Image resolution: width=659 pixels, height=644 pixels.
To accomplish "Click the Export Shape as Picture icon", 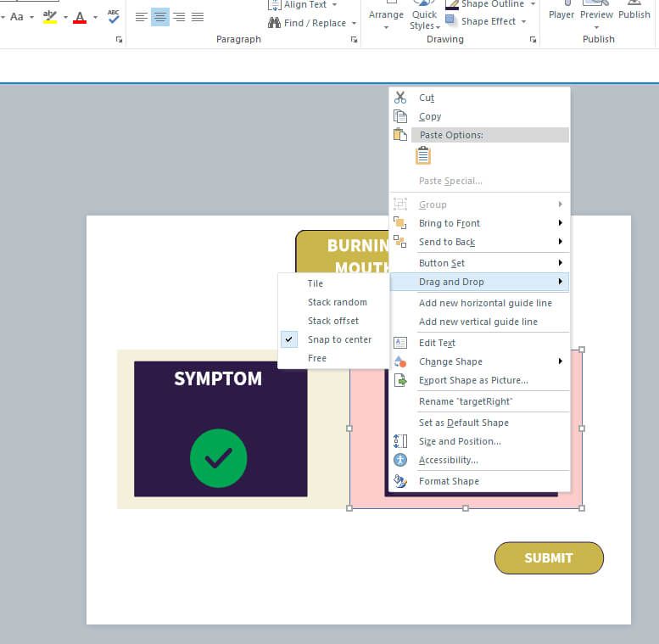I will tap(400, 380).
